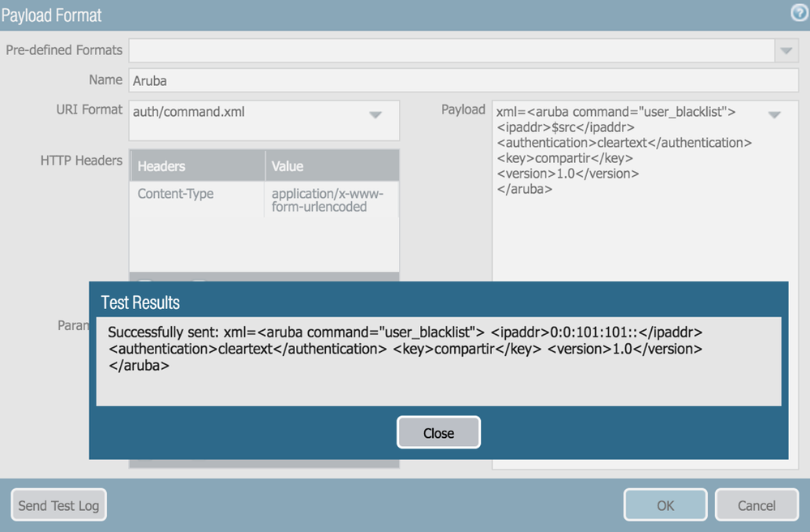Select the Value column header
The height and width of the screenshot is (532, 810).
coord(332,165)
